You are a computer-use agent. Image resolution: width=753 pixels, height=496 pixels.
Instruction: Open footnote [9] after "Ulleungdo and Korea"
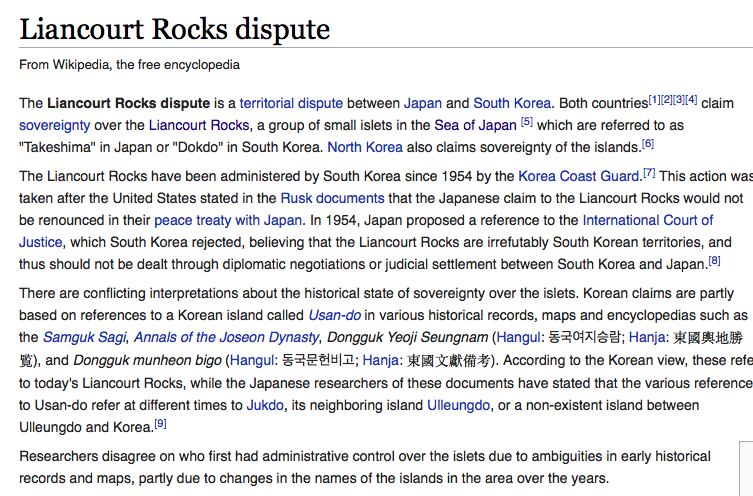[160, 423]
